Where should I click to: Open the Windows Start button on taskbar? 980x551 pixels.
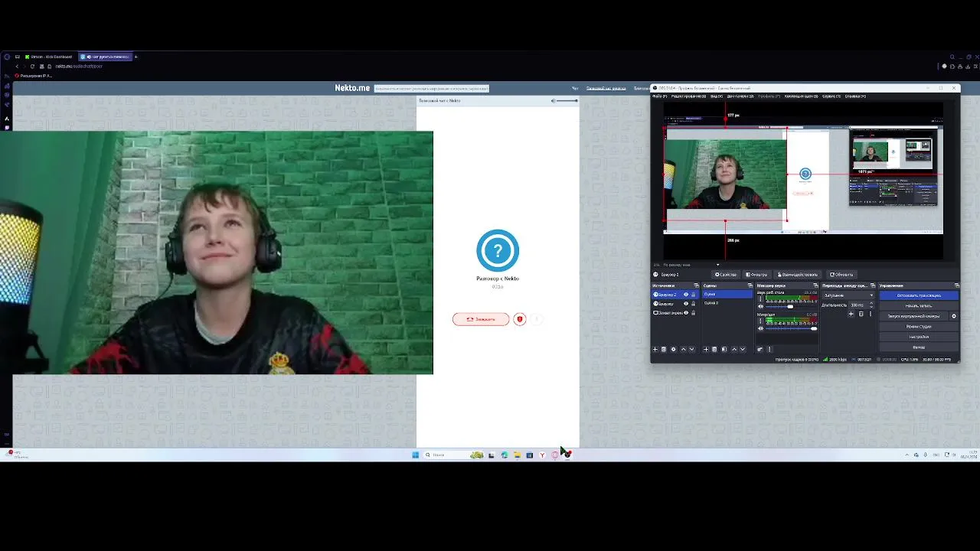[416, 455]
